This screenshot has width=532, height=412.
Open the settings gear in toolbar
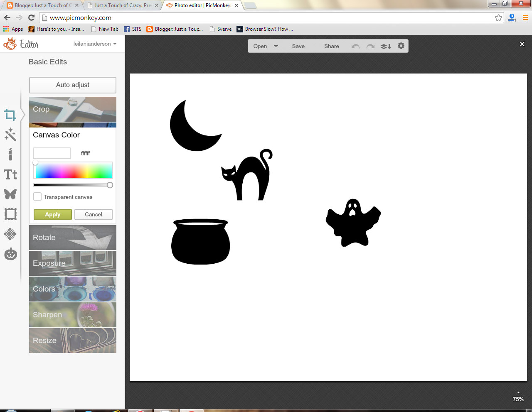pyautogui.click(x=401, y=46)
